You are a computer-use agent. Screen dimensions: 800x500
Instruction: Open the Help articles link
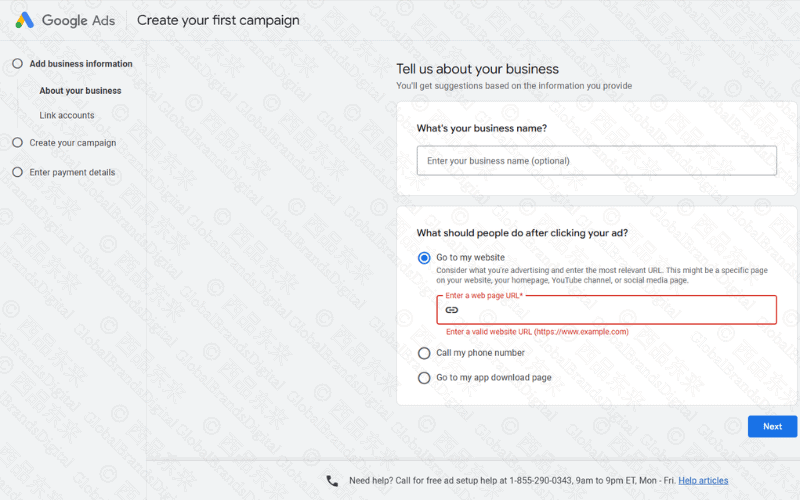(x=703, y=481)
